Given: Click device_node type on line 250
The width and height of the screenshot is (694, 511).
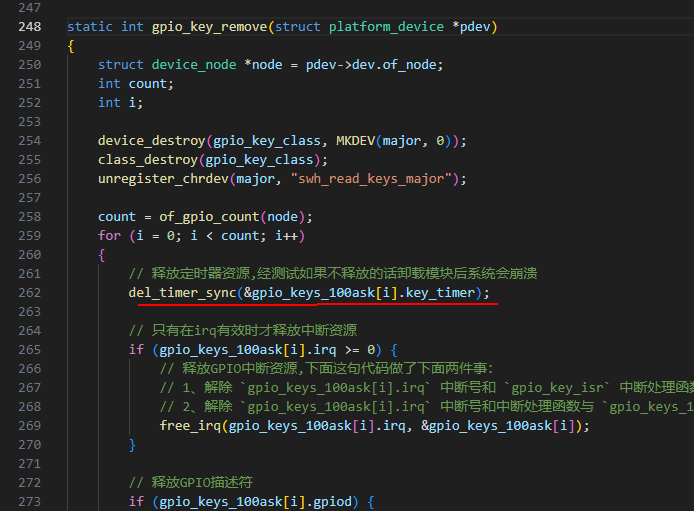Looking at the screenshot, I should coord(194,65).
